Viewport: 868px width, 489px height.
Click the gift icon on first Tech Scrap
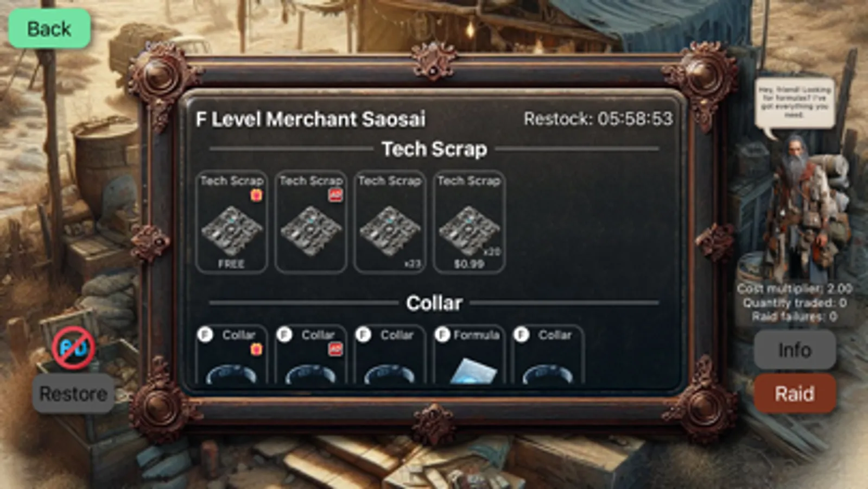pyautogui.click(x=256, y=195)
